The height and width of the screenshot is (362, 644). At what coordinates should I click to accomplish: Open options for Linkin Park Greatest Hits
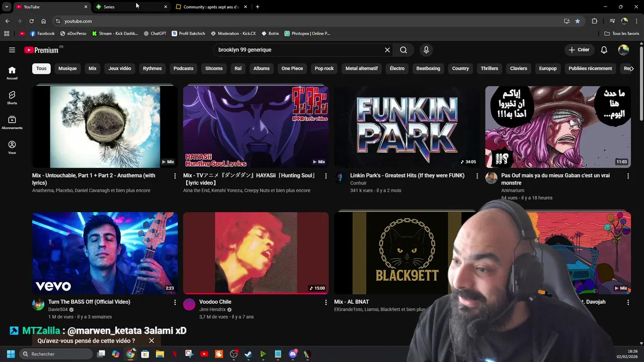click(477, 176)
